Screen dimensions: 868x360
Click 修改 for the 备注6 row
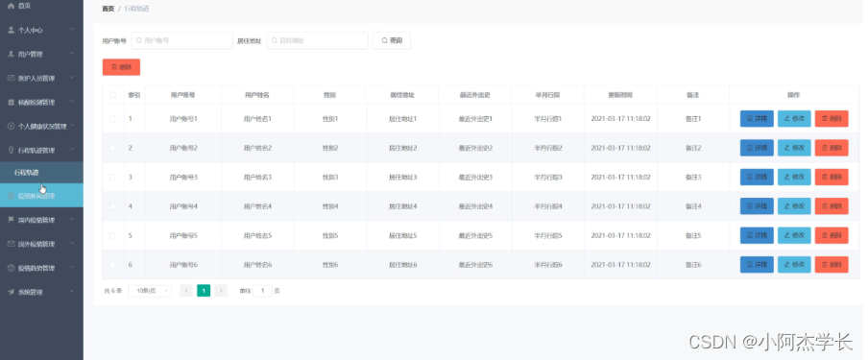tap(794, 265)
